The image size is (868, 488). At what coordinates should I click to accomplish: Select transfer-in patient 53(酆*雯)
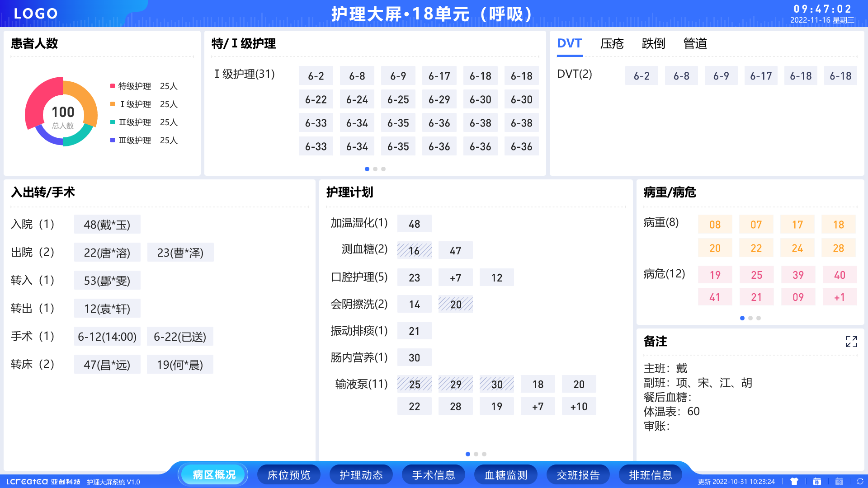tap(107, 281)
